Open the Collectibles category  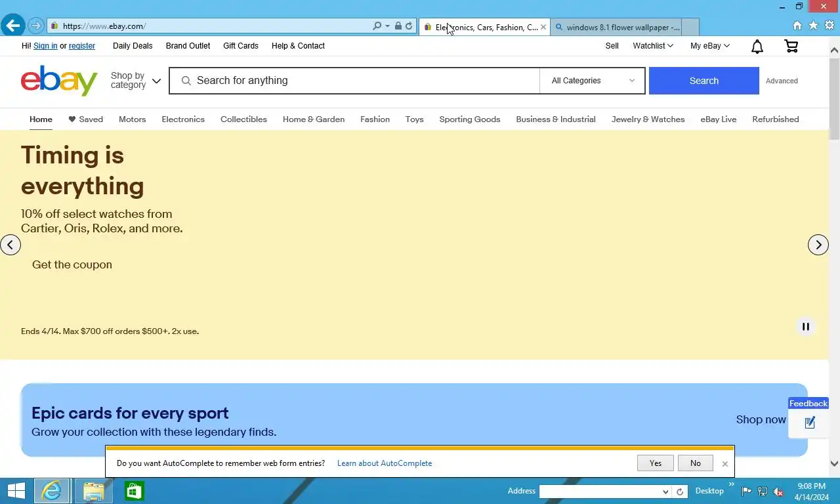click(x=243, y=119)
